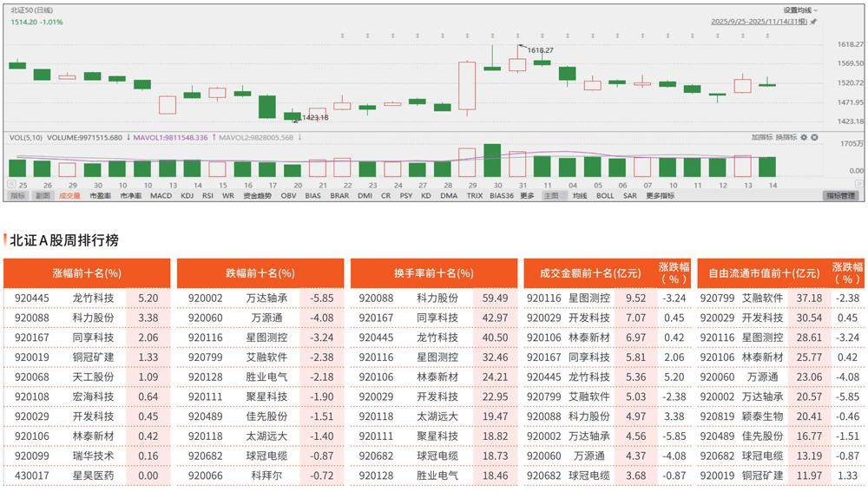Toggle the SAR overlay on main chart
Screen dimensions: 868x492
click(629, 196)
